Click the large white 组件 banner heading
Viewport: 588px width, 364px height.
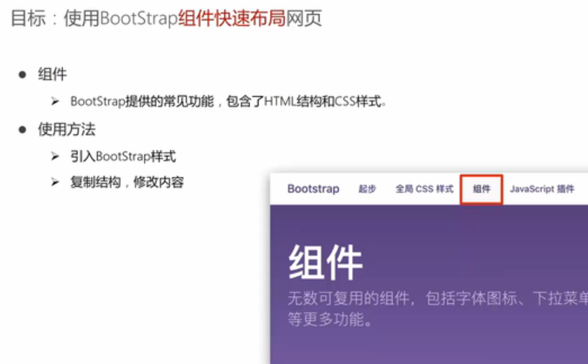click(x=326, y=263)
